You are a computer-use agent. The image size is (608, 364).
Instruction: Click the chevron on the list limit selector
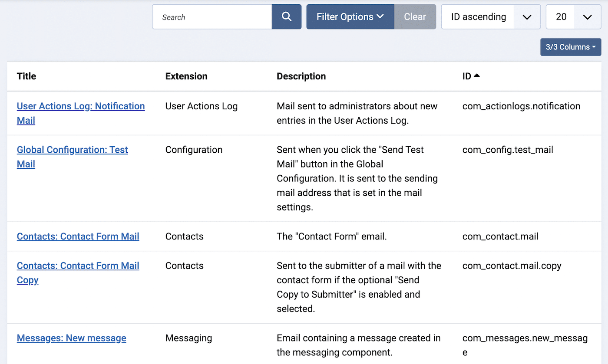coord(587,17)
